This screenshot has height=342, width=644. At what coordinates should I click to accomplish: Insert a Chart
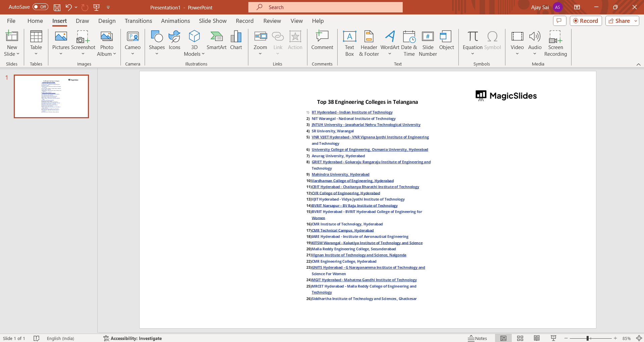(236, 40)
